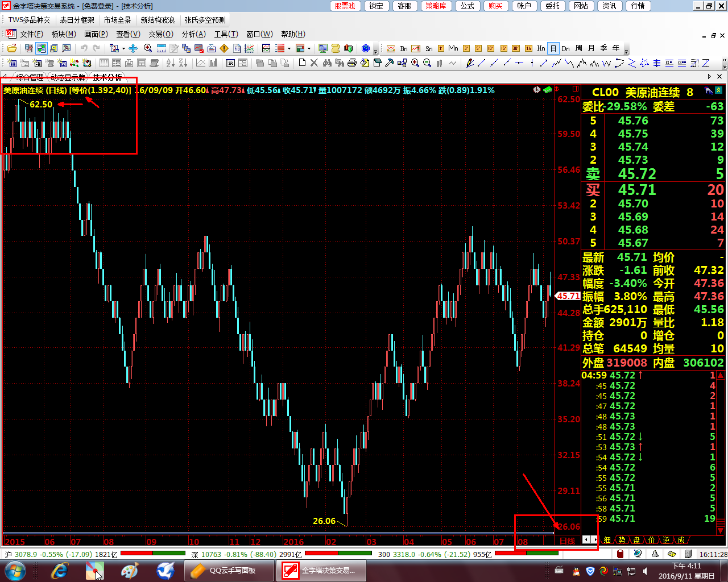This screenshot has height=582, width=728.
Task: Click the sort A-Z ascending icon
Action: tap(171, 63)
